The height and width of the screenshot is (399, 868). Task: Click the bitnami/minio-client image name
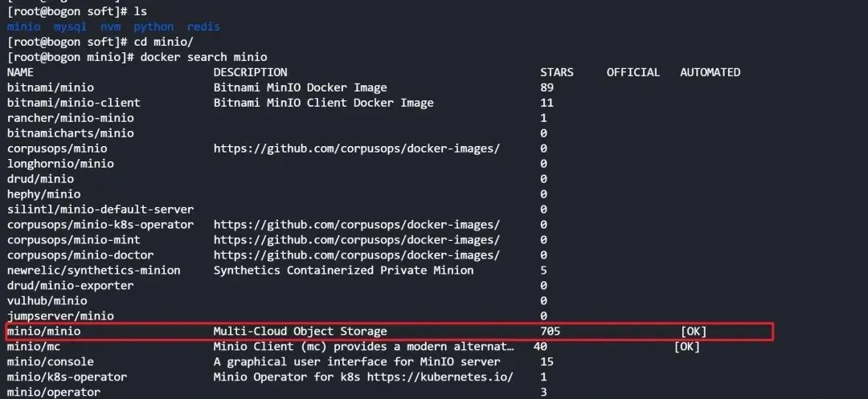73,103
